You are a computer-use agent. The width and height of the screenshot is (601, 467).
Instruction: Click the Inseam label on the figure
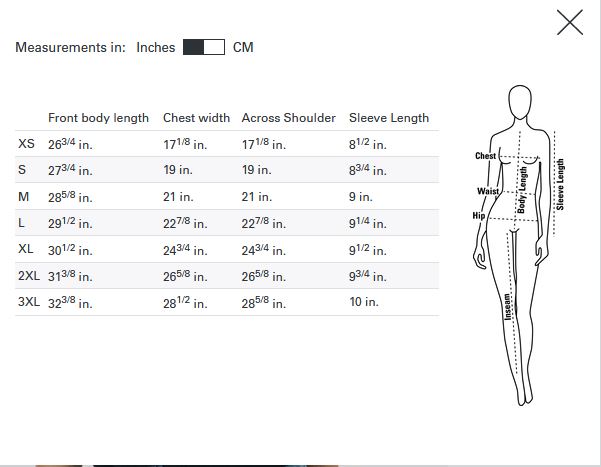tap(507, 307)
